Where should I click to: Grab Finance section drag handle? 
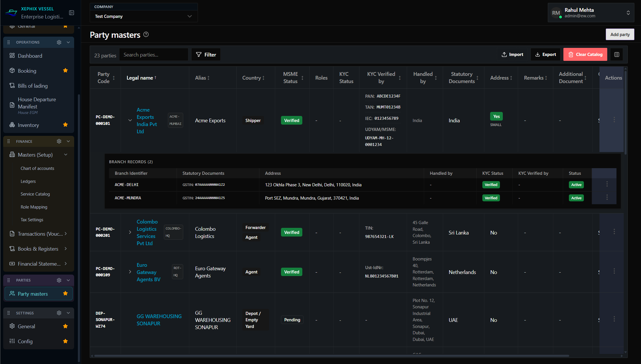9,141
